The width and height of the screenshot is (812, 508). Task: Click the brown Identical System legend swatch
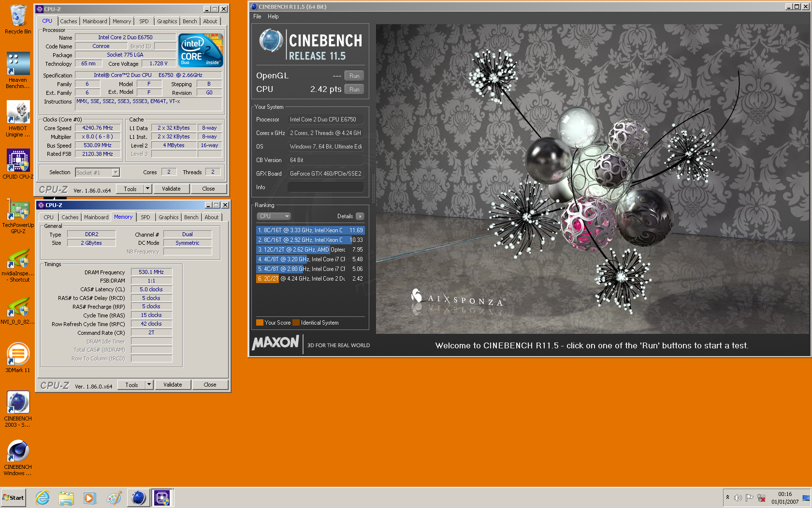click(296, 323)
